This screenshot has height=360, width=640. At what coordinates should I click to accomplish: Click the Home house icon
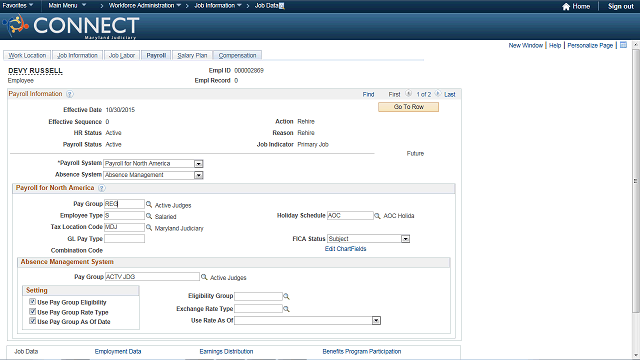click(566, 7)
